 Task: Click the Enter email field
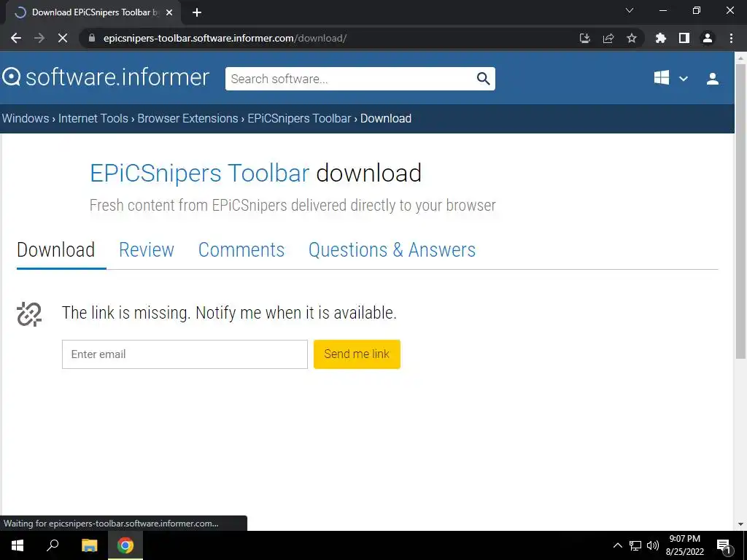(x=185, y=354)
